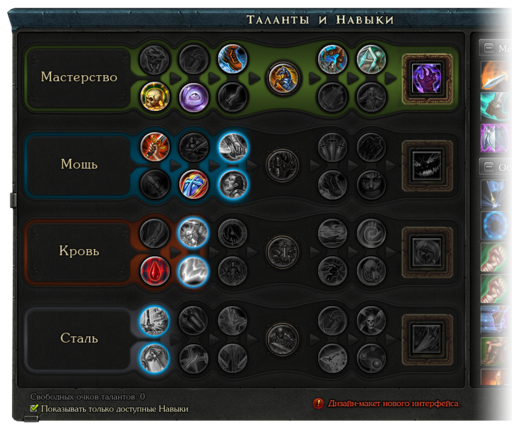Select the armored knight center talent in Мастерство
Screen dimensions: 512x431
[283, 78]
